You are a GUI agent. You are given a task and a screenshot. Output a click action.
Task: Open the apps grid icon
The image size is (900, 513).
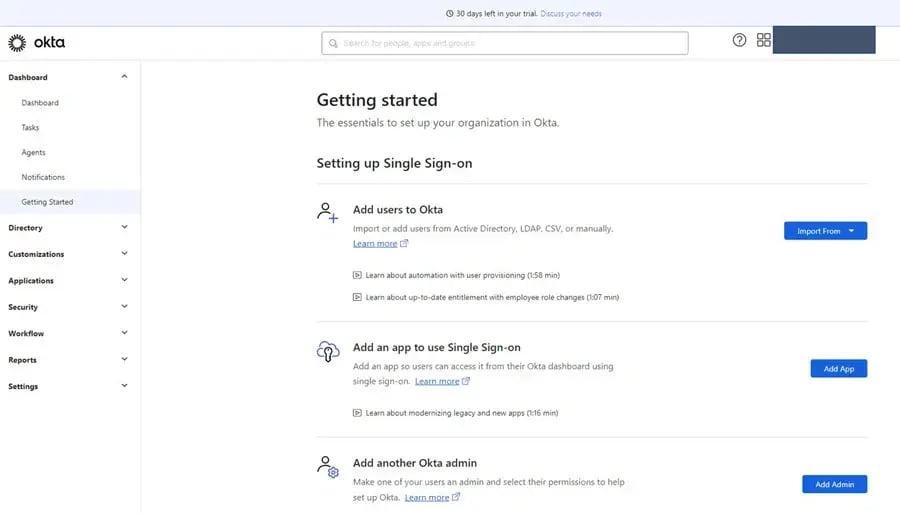coord(764,40)
